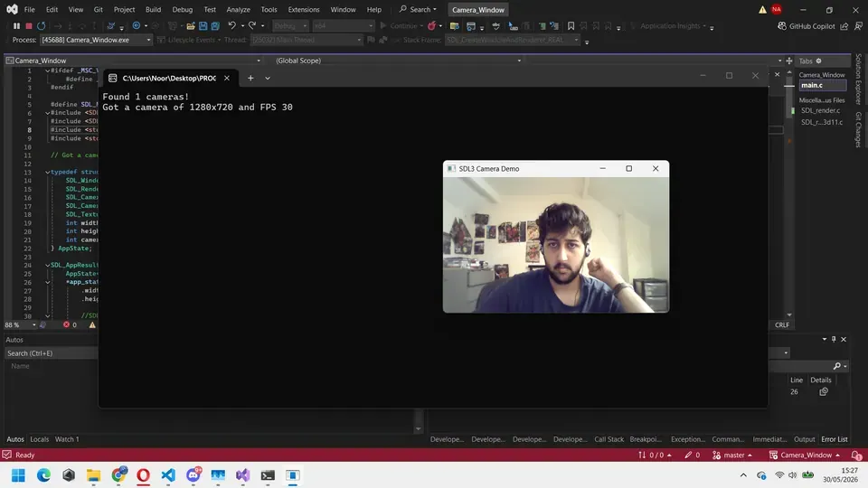Click the pending changes pencil in status bar
This screenshot has width=868, height=488.
(x=692, y=455)
